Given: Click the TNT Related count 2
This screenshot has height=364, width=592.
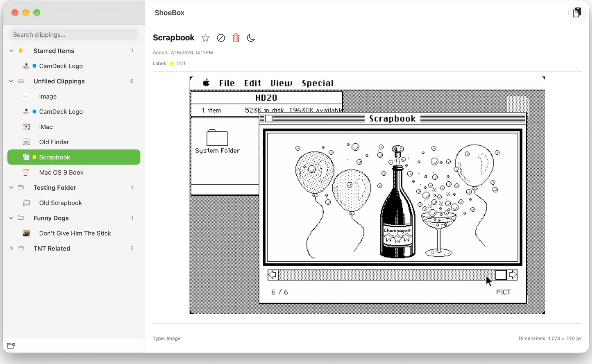Looking at the screenshot, I should tap(132, 248).
